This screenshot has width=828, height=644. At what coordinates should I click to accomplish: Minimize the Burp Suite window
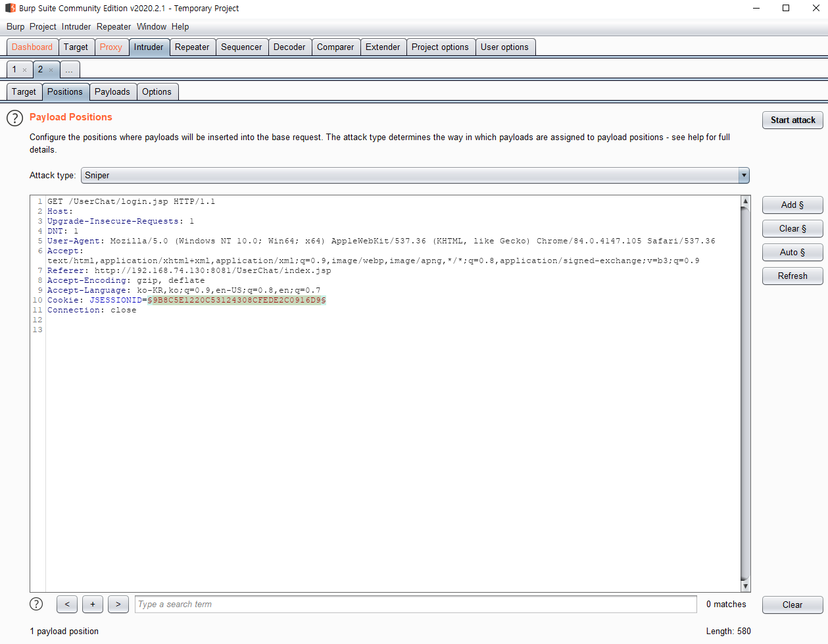pos(756,8)
